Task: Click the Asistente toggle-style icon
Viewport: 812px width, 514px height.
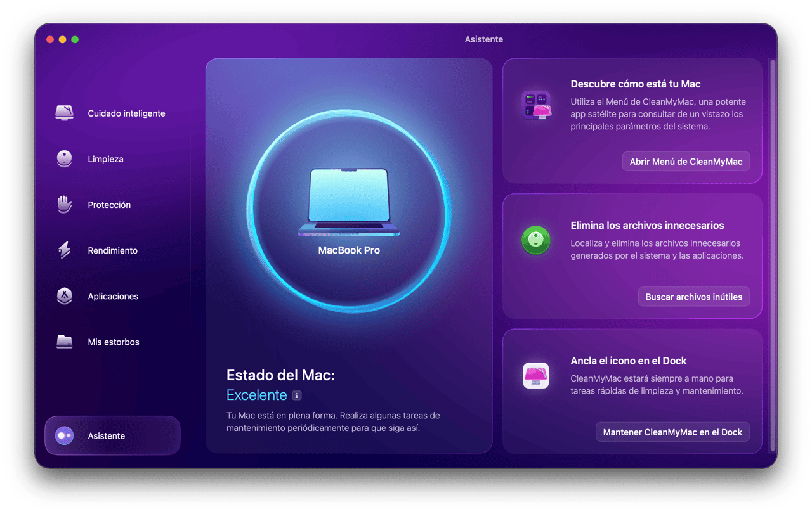Action: click(x=64, y=435)
